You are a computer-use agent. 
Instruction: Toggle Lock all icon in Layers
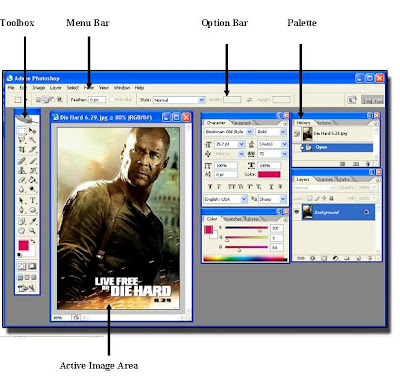point(331,198)
